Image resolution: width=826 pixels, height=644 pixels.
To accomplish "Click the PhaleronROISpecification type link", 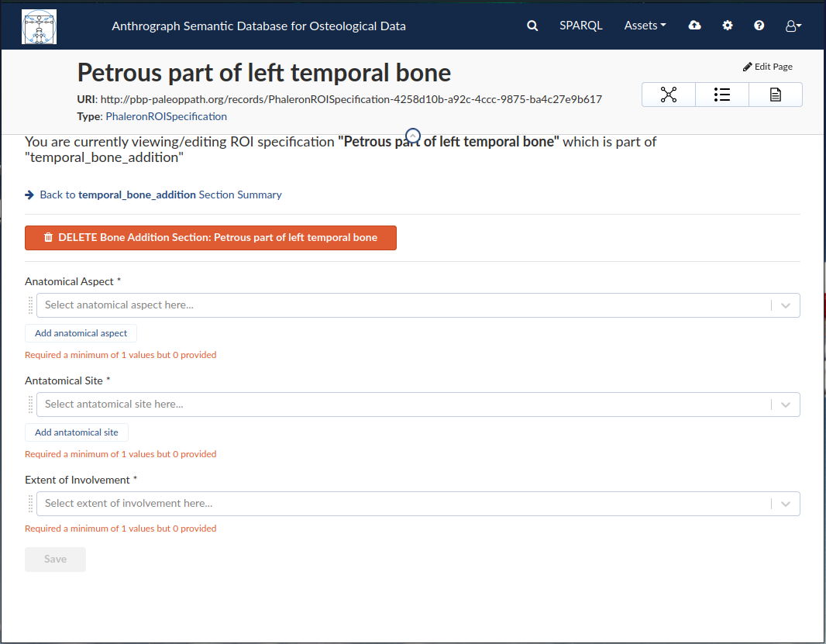I will pos(166,116).
